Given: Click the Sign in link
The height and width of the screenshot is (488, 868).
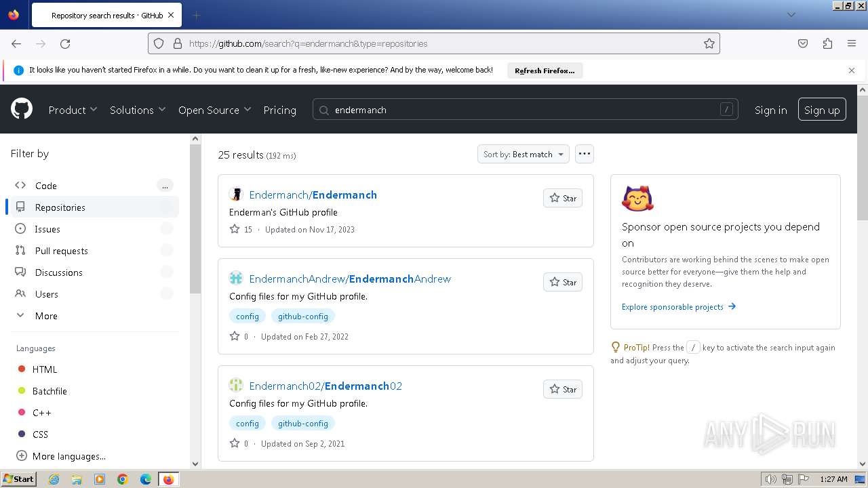Looking at the screenshot, I should tap(771, 110).
